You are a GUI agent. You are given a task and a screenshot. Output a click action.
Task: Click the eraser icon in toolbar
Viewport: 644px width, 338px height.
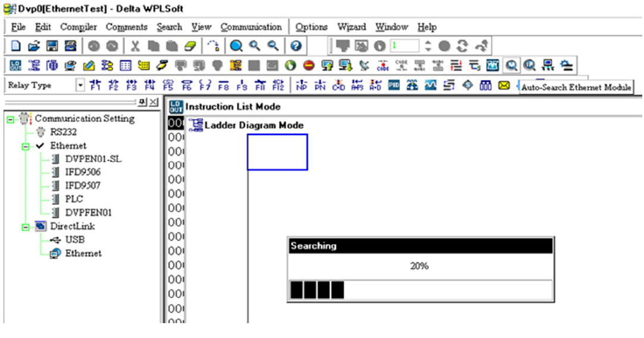point(190,46)
